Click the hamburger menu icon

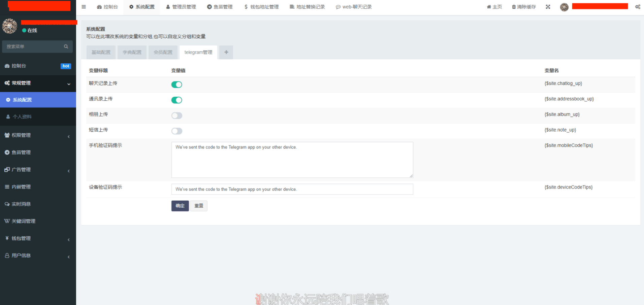(83, 6)
